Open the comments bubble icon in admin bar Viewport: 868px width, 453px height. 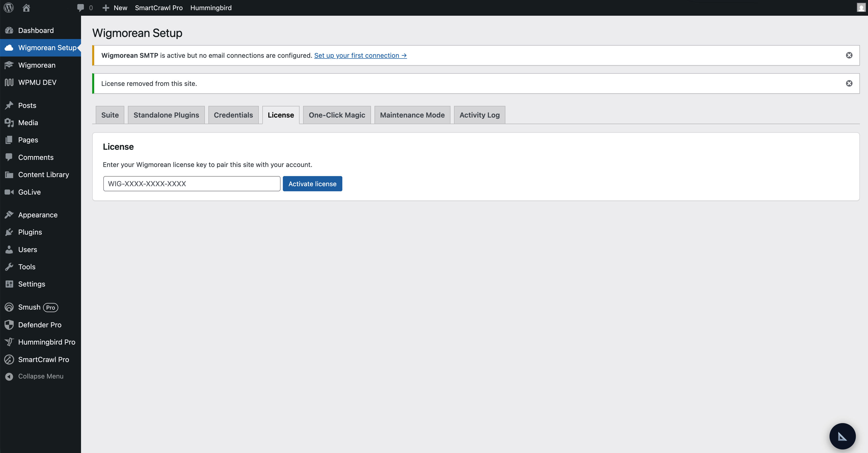[x=81, y=8]
